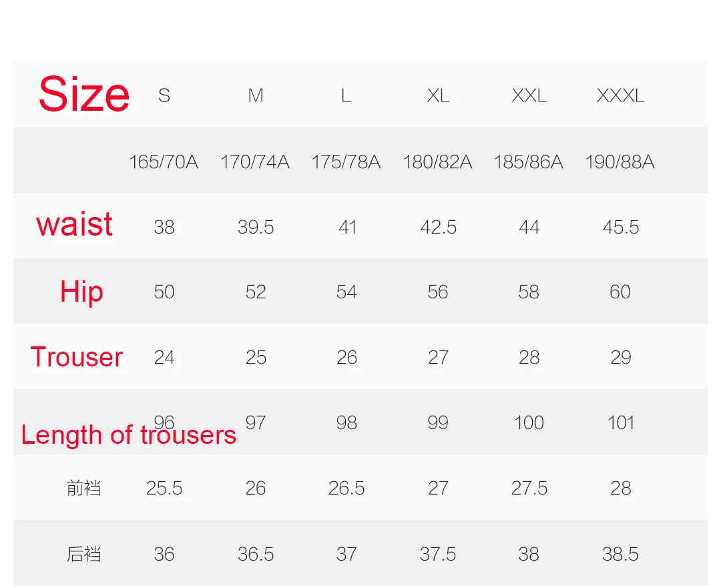This screenshot has height=588, width=721.
Task: Select the red waist row label
Action: [74, 224]
